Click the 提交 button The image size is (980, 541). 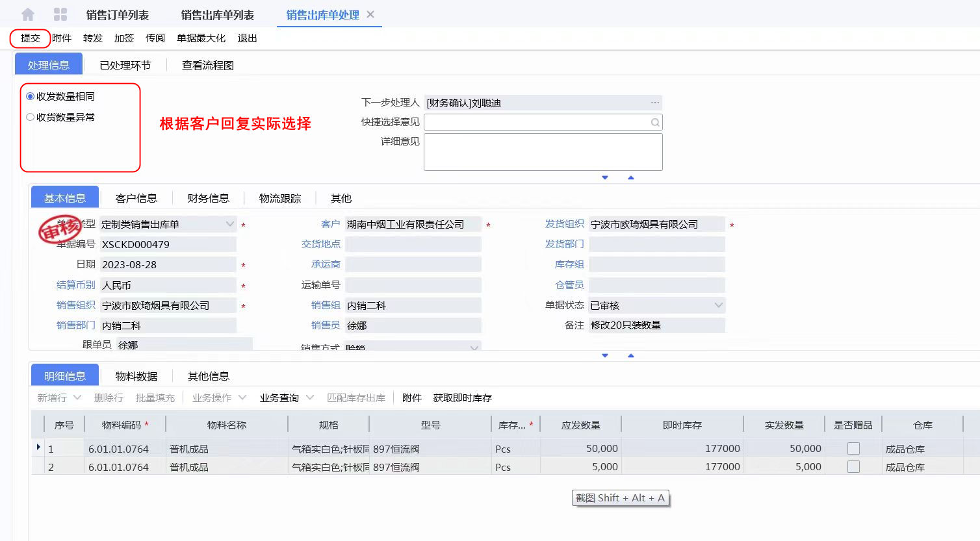(30, 38)
